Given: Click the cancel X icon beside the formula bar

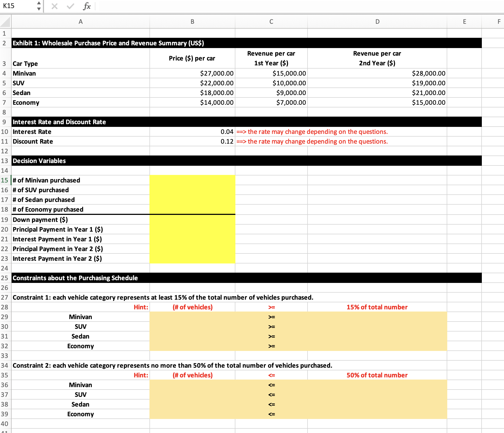Looking at the screenshot, I should (x=54, y=6).
